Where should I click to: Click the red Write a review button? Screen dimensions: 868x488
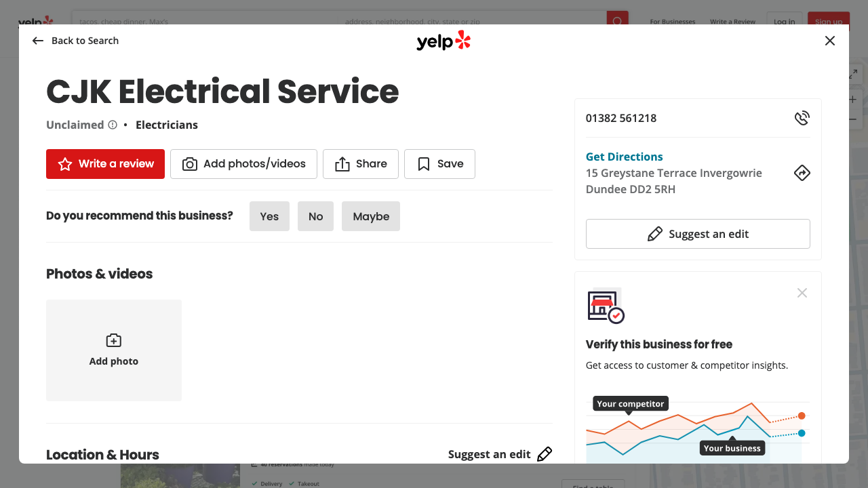click(x=105, y=163)
